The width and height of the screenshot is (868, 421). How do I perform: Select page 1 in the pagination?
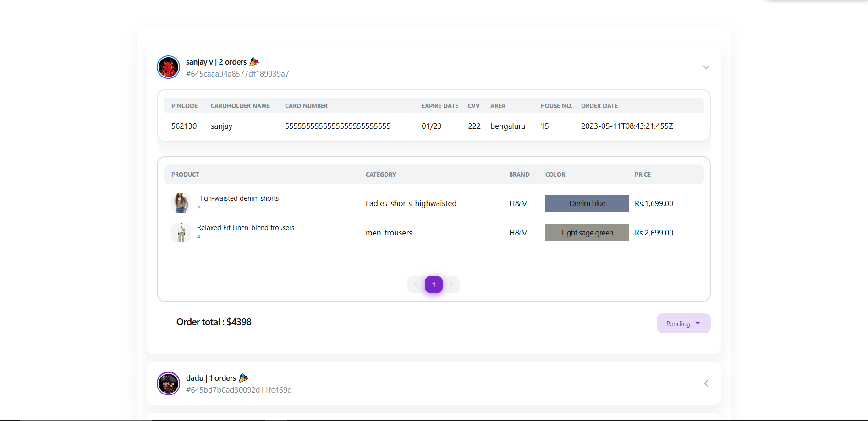pyautogui.click(x=434, y=284)
